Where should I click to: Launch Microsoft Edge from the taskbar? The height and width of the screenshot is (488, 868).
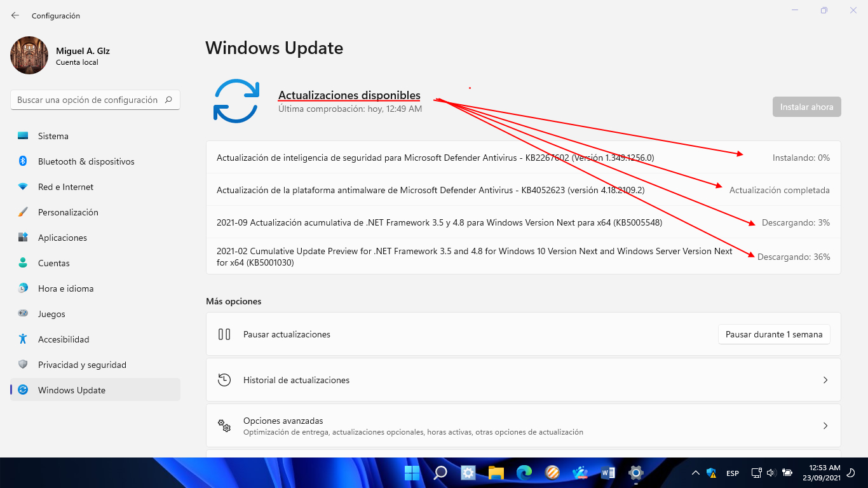click(524, 473)
